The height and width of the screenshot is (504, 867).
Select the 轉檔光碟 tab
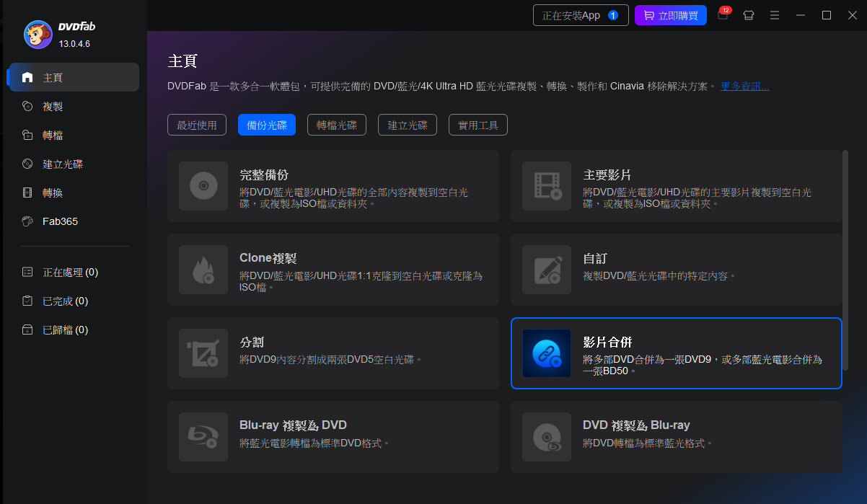click(337, 125)
